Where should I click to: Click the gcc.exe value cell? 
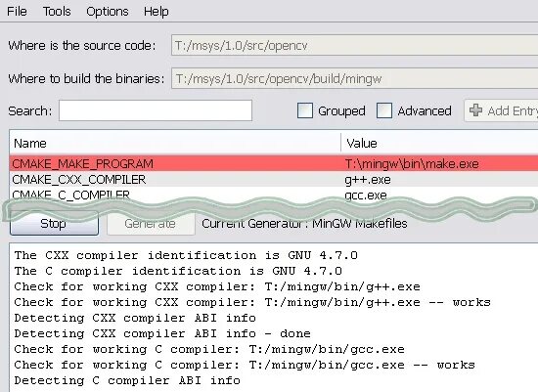[x=366, y=196]
